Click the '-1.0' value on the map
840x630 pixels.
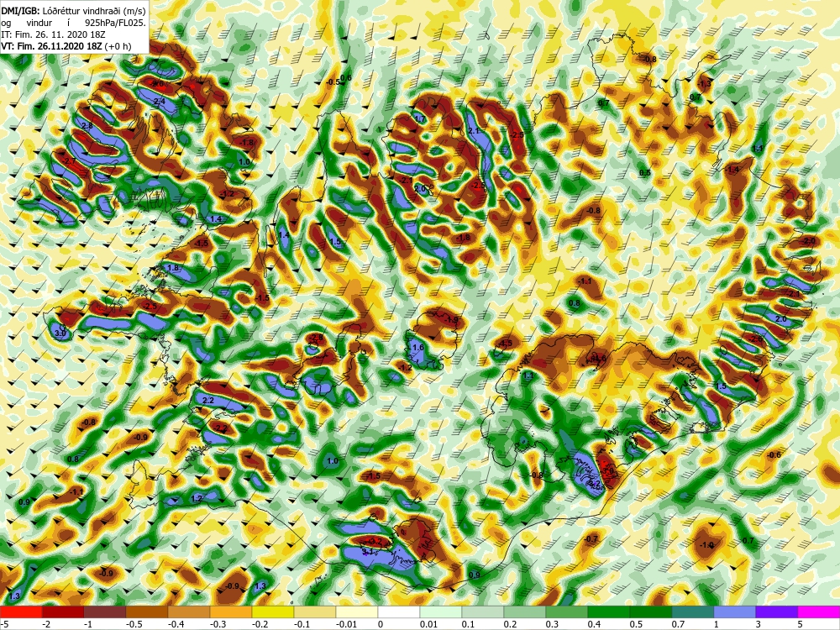(706, 545)
